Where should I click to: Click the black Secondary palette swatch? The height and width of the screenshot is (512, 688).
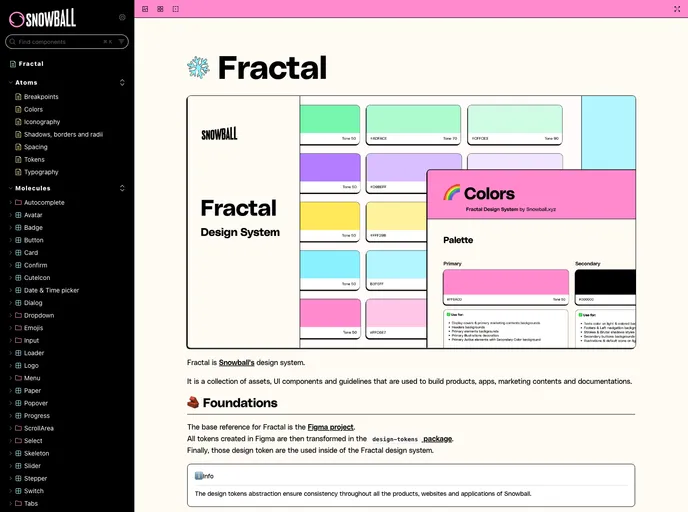coord(605,287)
